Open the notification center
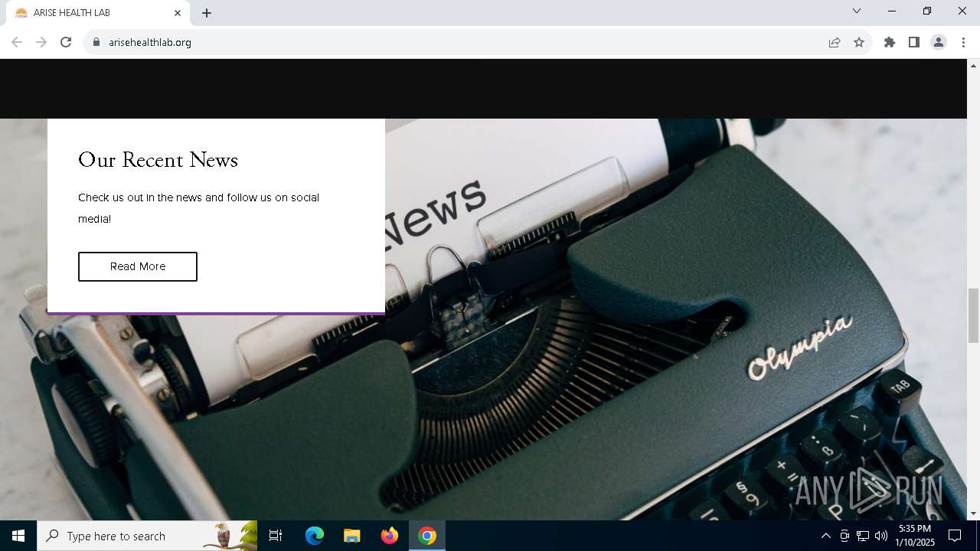Image resolution: width=980 pixels, height=551 pixels. (x=955, y=536)
